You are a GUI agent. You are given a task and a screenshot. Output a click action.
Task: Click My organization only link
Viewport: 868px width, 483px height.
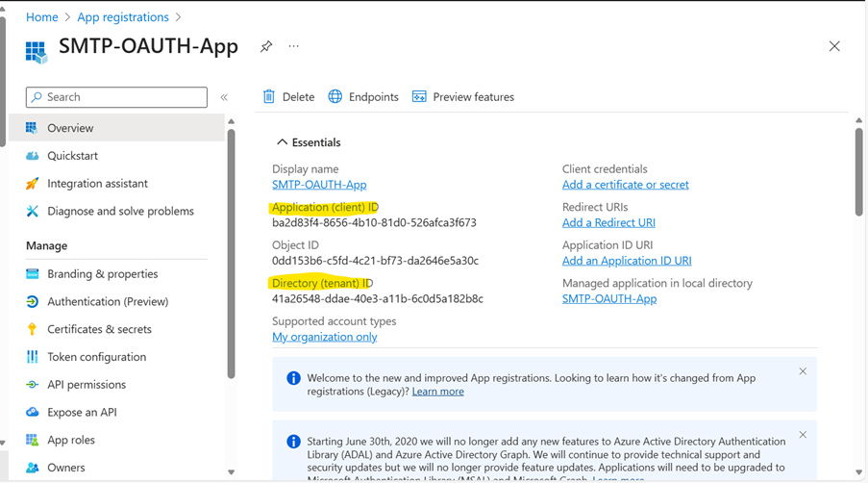click(324, 337)
